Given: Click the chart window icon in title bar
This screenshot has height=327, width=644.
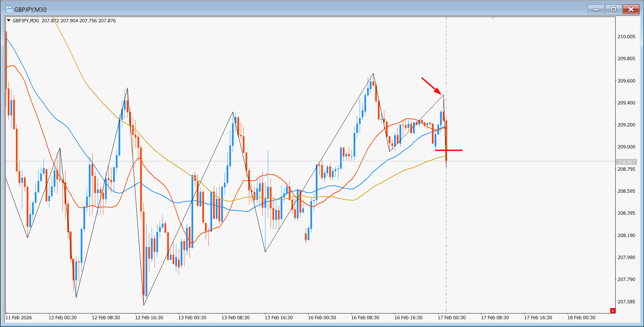Looking at the screenshot, I should pos(8,9).
